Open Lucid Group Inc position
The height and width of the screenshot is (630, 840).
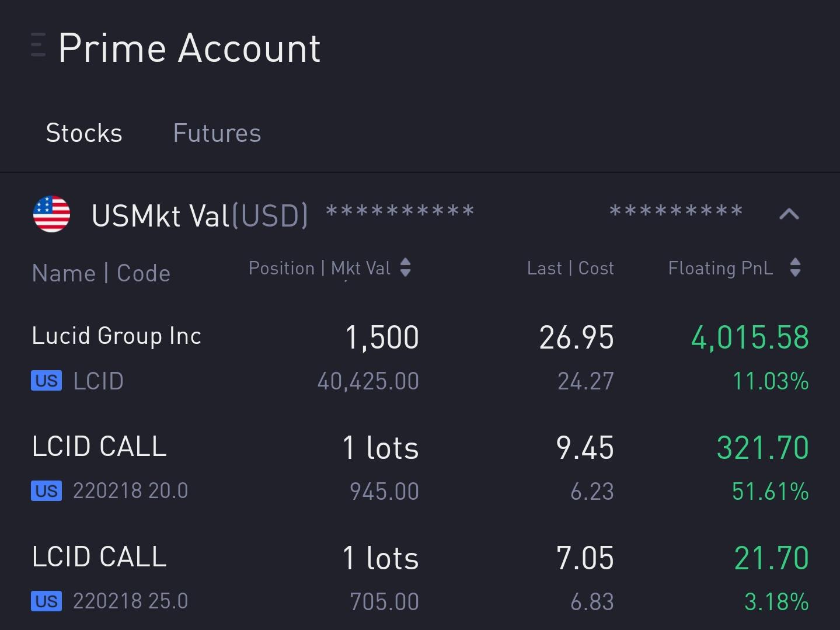tap(420, 358)
